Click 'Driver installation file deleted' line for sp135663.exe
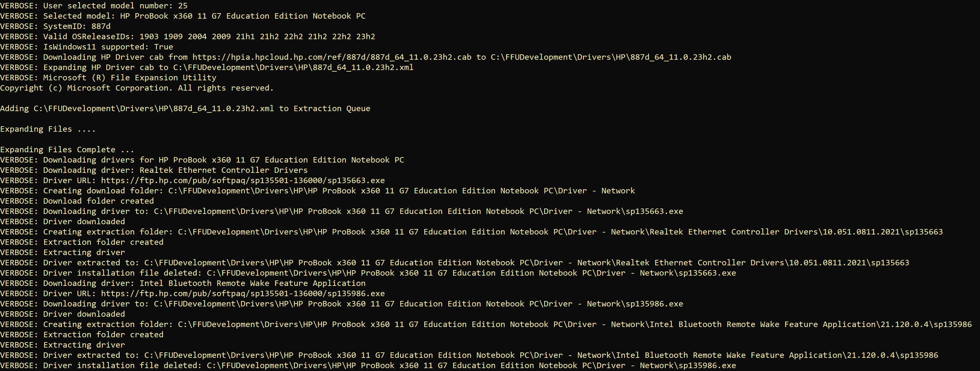This screenshot has height=371, width=980. (368, 273)
